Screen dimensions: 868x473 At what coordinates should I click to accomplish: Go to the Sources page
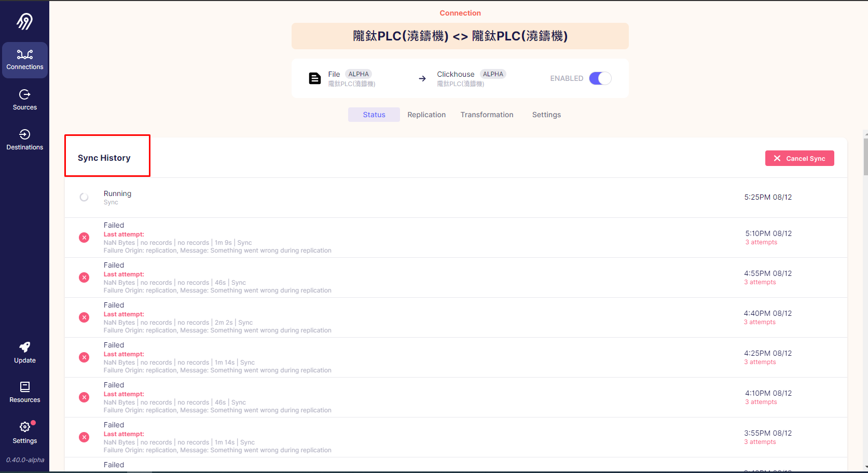[x=25, y=100]
